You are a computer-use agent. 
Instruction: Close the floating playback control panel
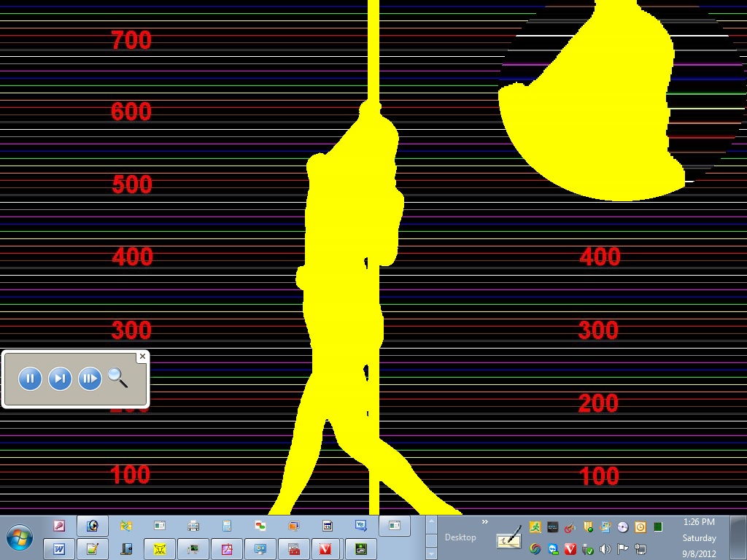[142, 357]
